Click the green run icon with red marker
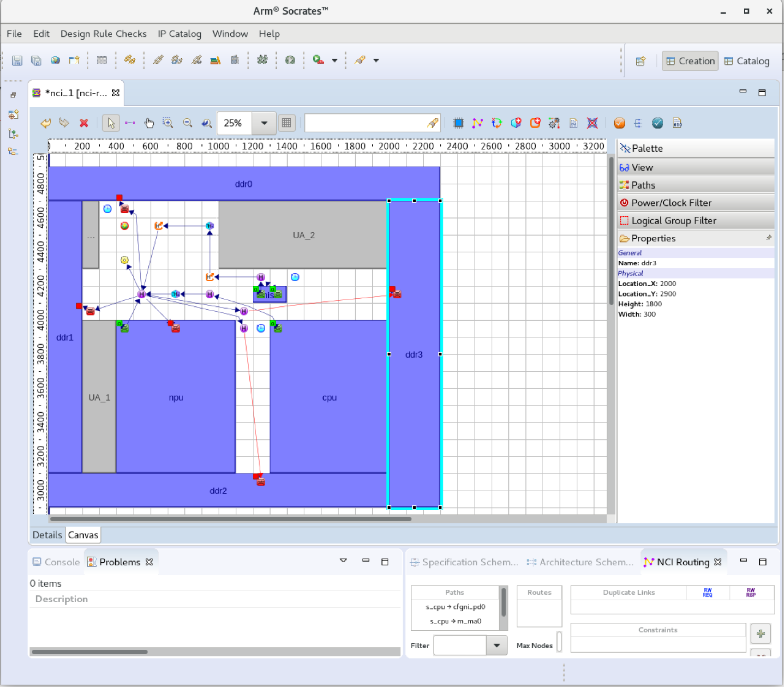The width and height of the screenshot is (784, 687). (x=318, y=60)
